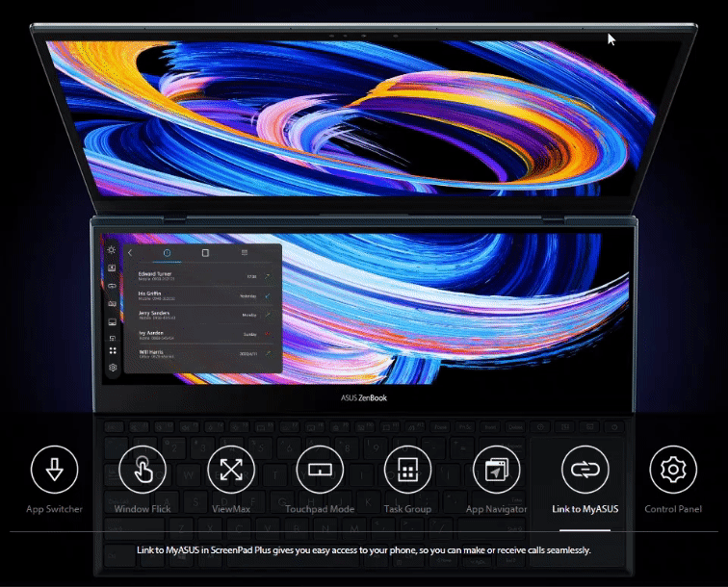728x587 pixels.
Task: Click the four-dot app grid icon in ScreenPad sidebar
Action: point(113,351)
